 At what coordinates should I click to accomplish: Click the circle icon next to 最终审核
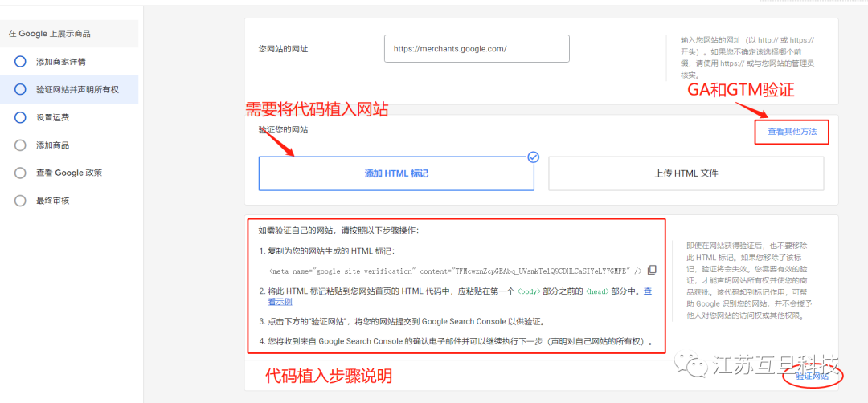pos(21,201)
